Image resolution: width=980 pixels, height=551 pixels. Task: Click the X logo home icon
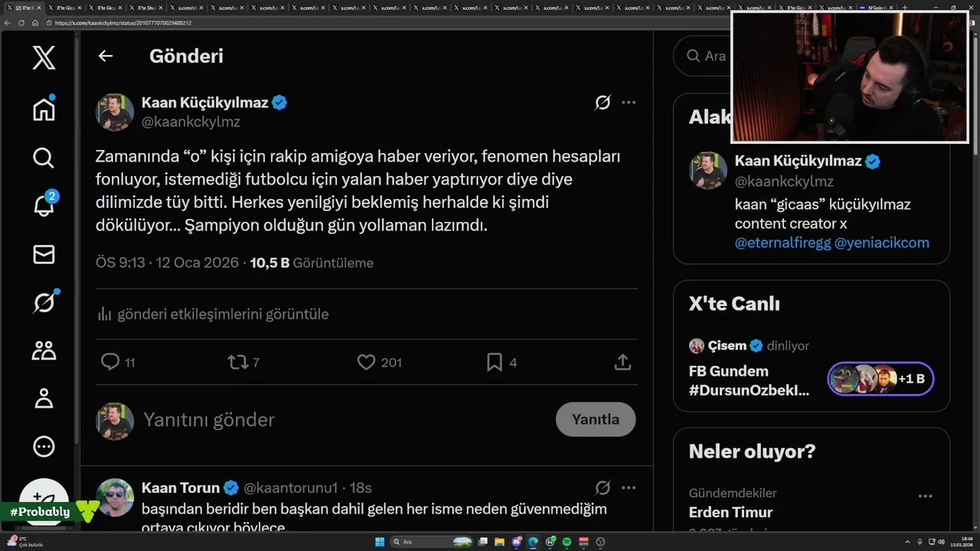pyautogui.click(x=44, y=57)
